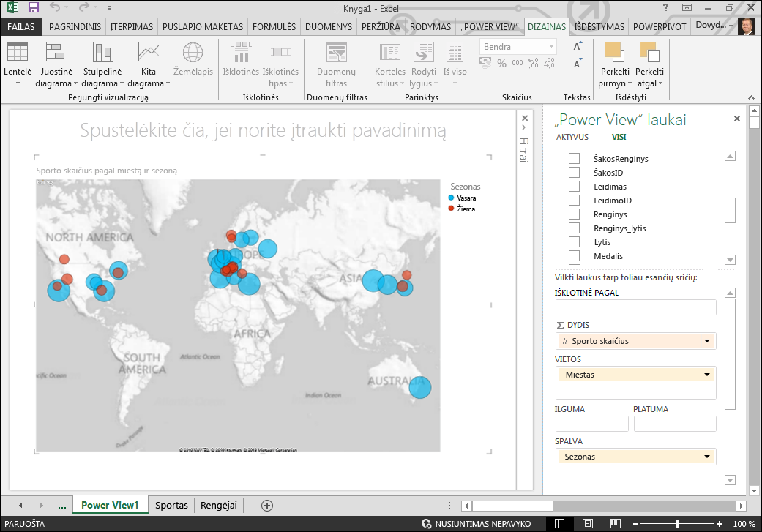Decrease the font size with small A
The image size is (762, 532).
point(578,64)
